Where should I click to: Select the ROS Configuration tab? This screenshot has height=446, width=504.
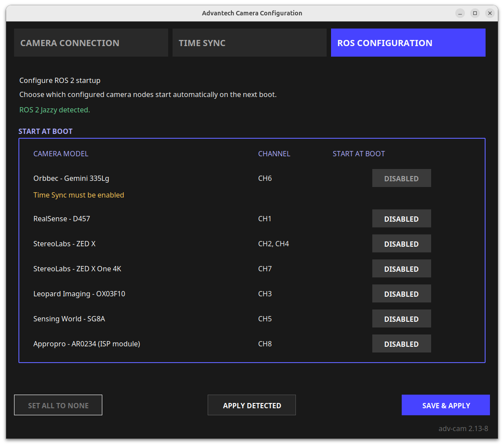tap(408, 43)
